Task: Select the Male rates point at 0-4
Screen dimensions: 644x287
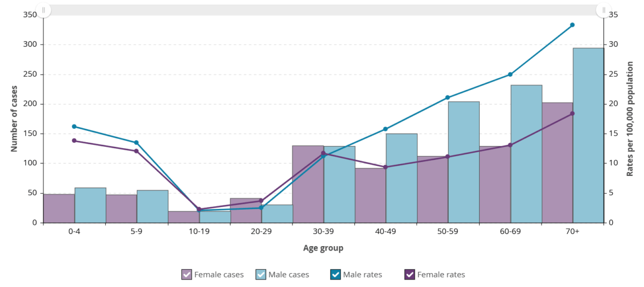Action: pyautogui.click(x=74, y=127)
